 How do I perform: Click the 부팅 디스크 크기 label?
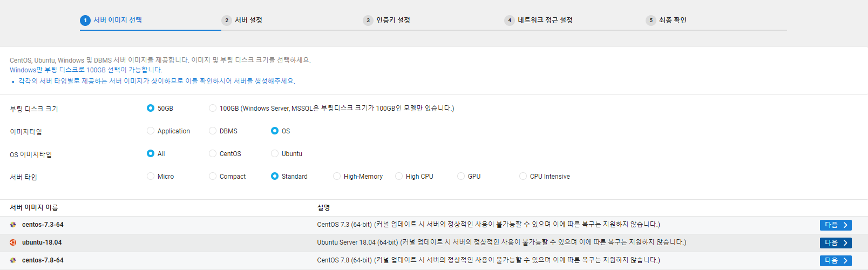[x=33, y=109]
